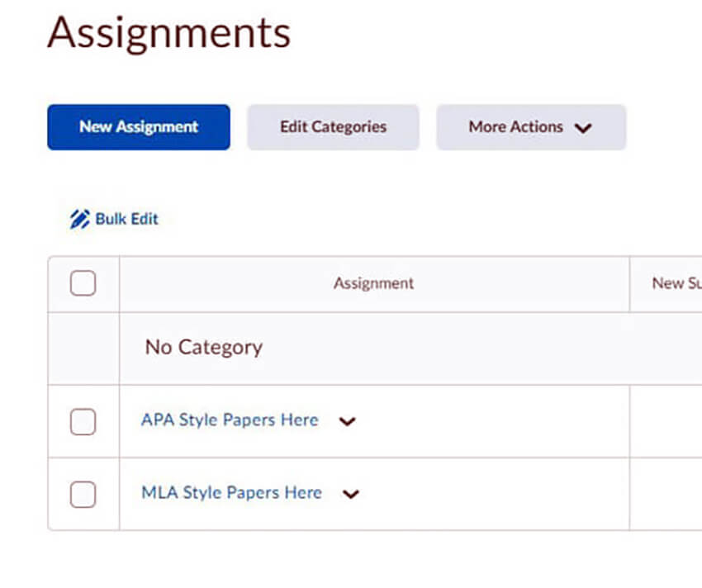Screen dimensions: 702x588
Task: Click the Bulk Edit text label
Action: (x=126, y=219)
